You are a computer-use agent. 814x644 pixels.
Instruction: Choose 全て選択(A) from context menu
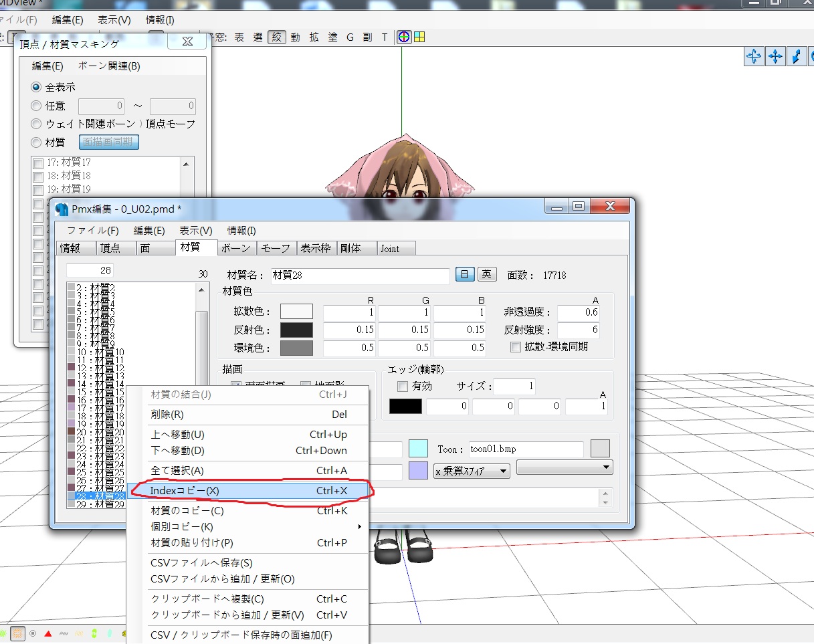248,471
